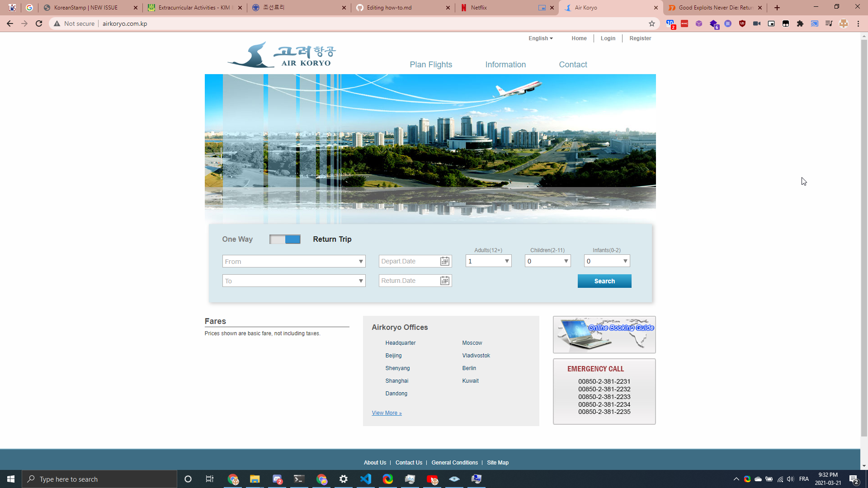Switch to the Netflix browser tab
This screenshot has width=868, height=488.
click(x=479, y=8)
